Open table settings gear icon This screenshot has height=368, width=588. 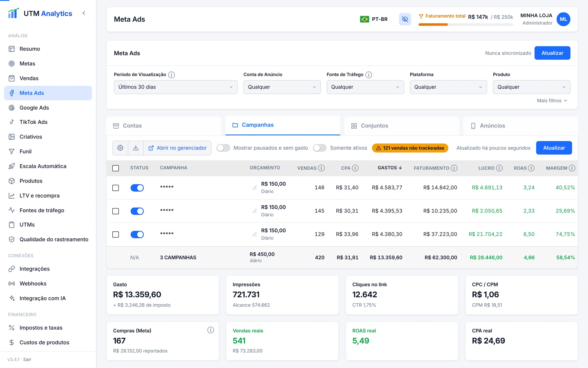point(120,148)
